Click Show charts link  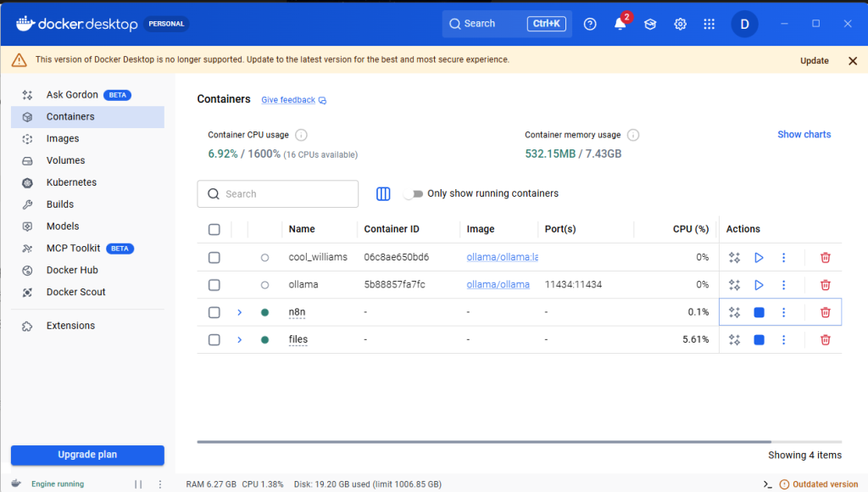804,134
